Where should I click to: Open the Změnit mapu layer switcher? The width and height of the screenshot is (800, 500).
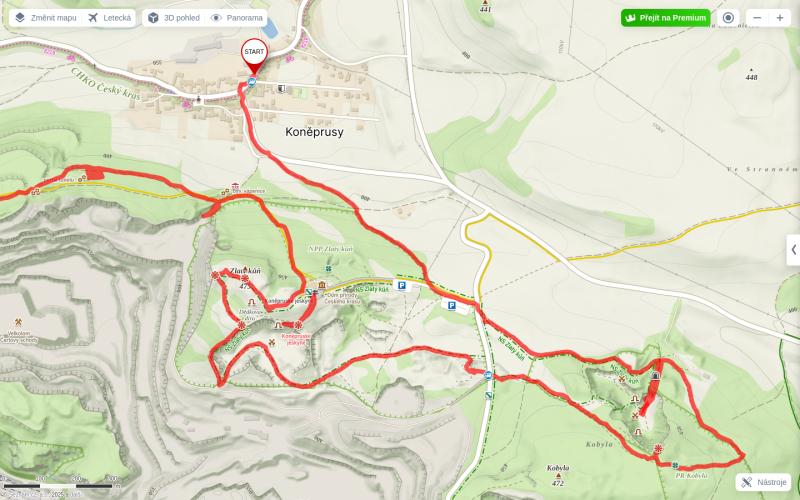pyautogui.click(x=45, y=18)
